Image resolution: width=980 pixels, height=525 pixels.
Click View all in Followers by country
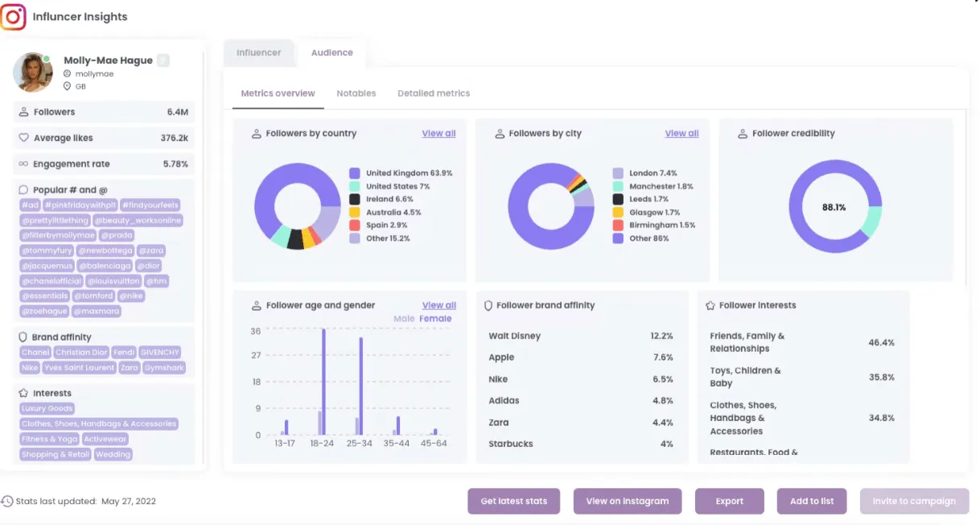click(439, 134)
